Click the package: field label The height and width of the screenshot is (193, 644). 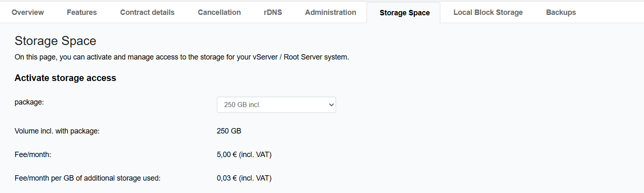[x=29, y=102]
